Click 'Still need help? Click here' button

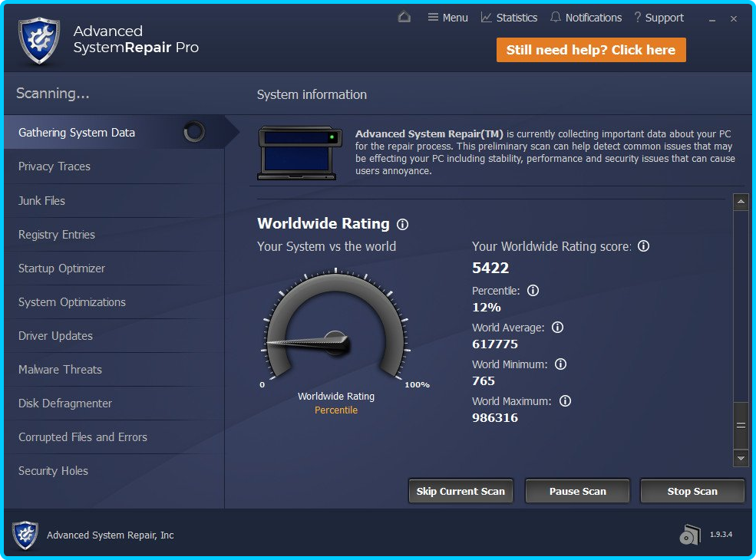pos(591,50)
